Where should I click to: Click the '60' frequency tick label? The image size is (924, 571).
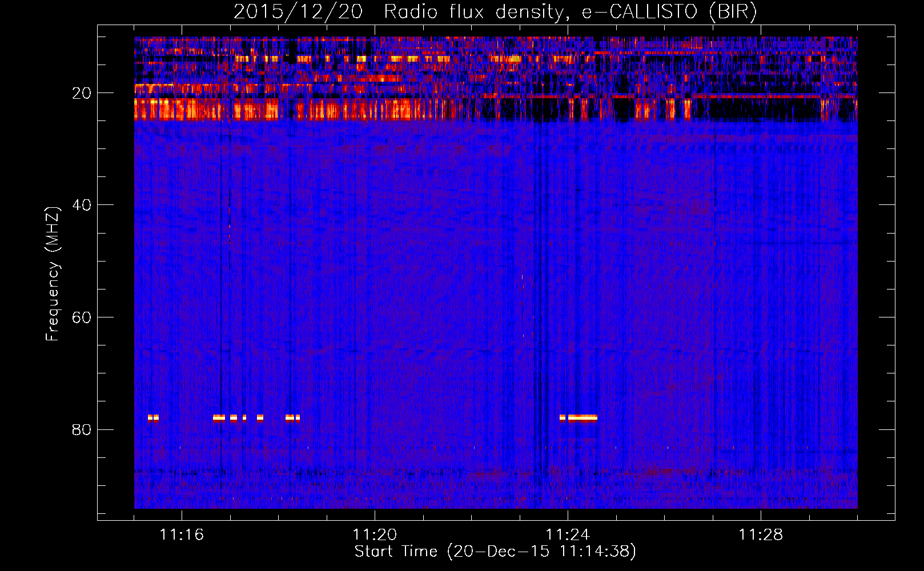point(82,317)
